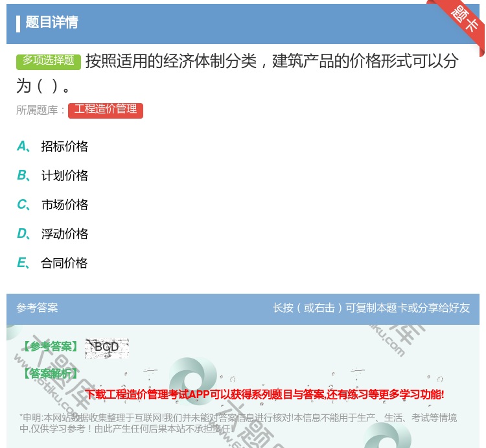Open the 工程造价管理 question bank tag
This screenshot has width=486, height=448.
(x=106, y=110)
